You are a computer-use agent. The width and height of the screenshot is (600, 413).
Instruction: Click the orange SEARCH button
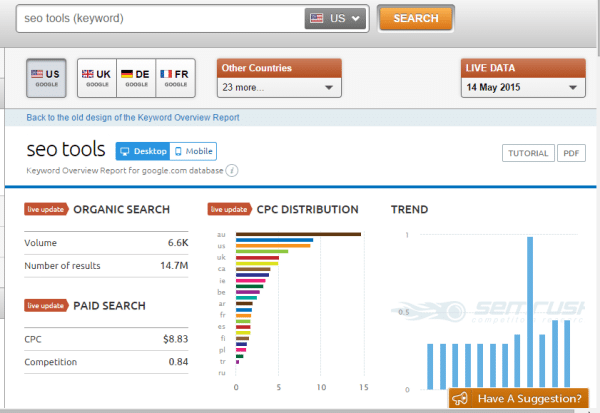(x=416, y=18)
